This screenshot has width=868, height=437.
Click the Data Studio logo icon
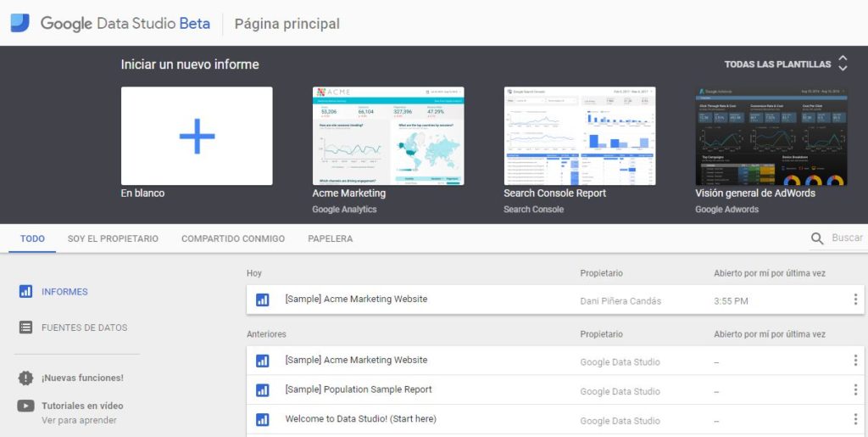pos(20,23)
